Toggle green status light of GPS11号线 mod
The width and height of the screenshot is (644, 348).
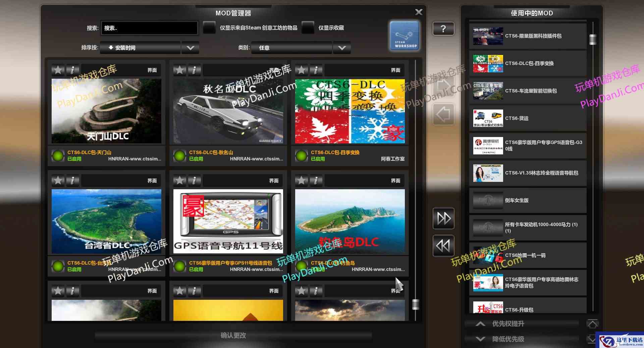180,266
